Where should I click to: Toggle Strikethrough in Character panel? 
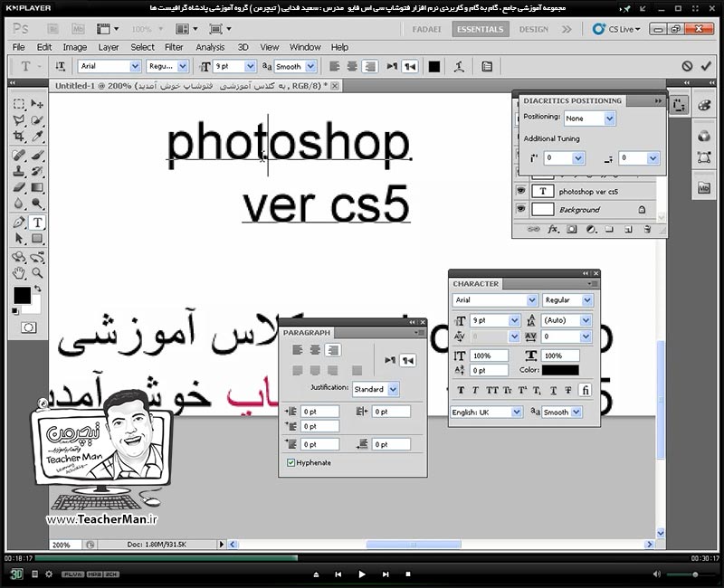(x=568, y=390)
